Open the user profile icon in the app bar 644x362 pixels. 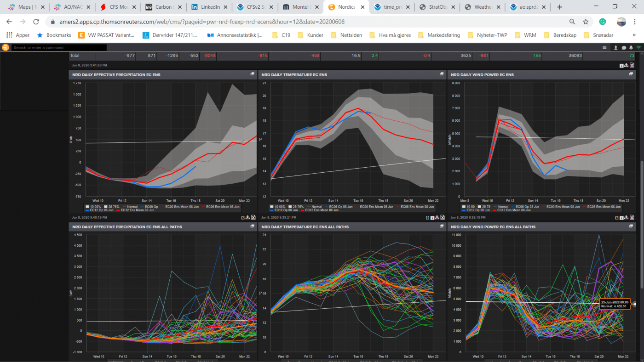click(616, 47)
